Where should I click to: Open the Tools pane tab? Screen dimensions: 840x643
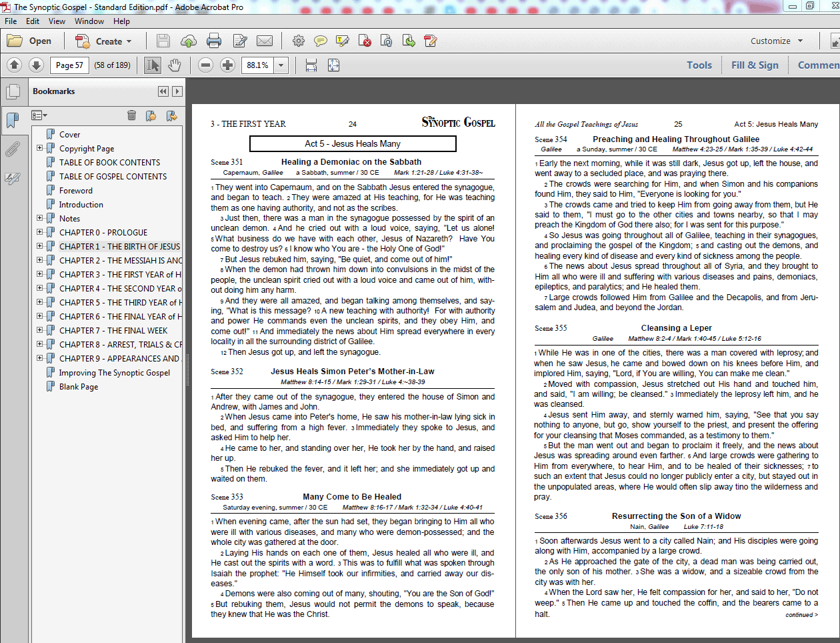tap(699, 65)
